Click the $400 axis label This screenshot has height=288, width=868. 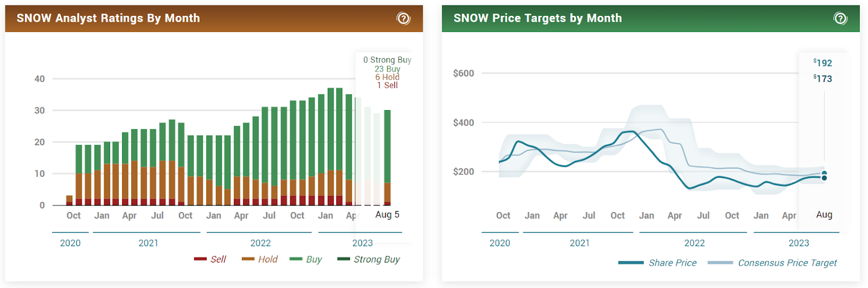(463, 123)
